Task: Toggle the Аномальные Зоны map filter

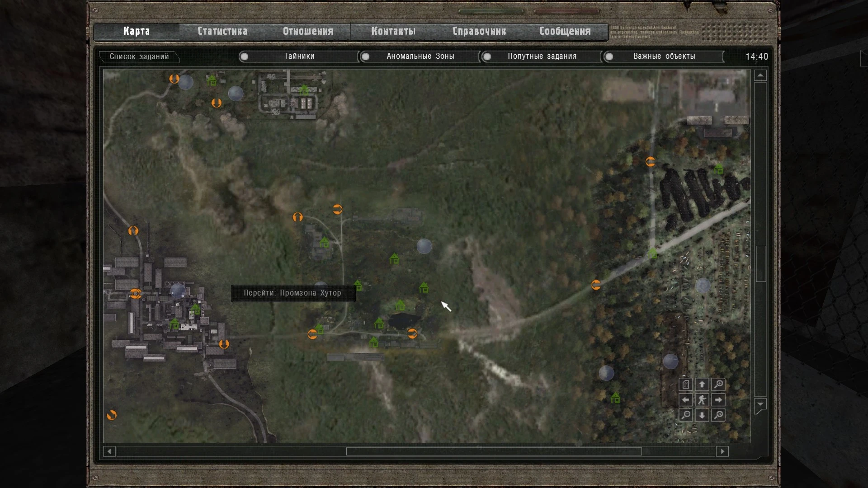Action: pos(420,56)
